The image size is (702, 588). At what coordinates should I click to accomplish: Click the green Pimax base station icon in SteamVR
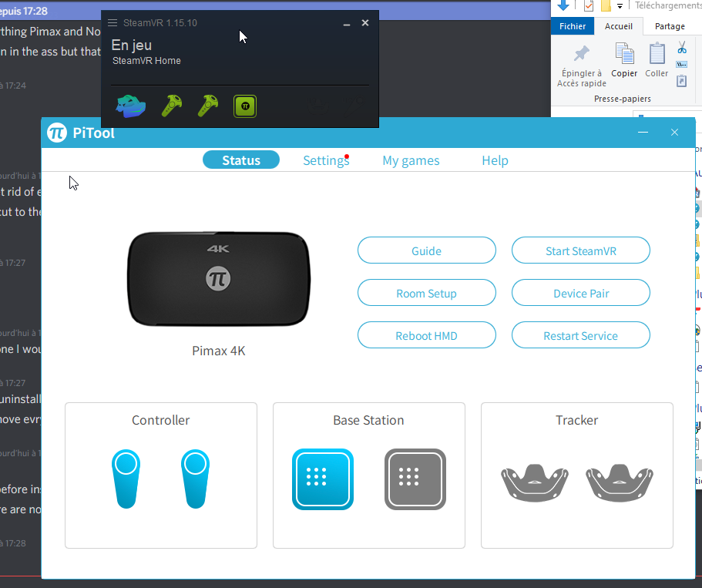click(245, 106)
